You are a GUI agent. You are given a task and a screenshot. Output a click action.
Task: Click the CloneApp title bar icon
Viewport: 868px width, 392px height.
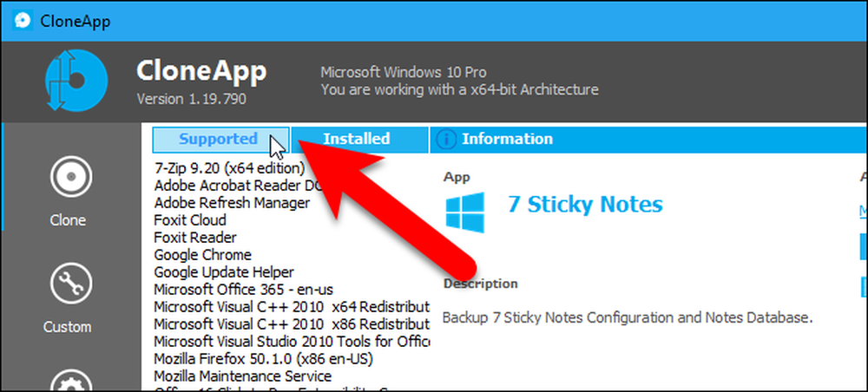[23, 21]
